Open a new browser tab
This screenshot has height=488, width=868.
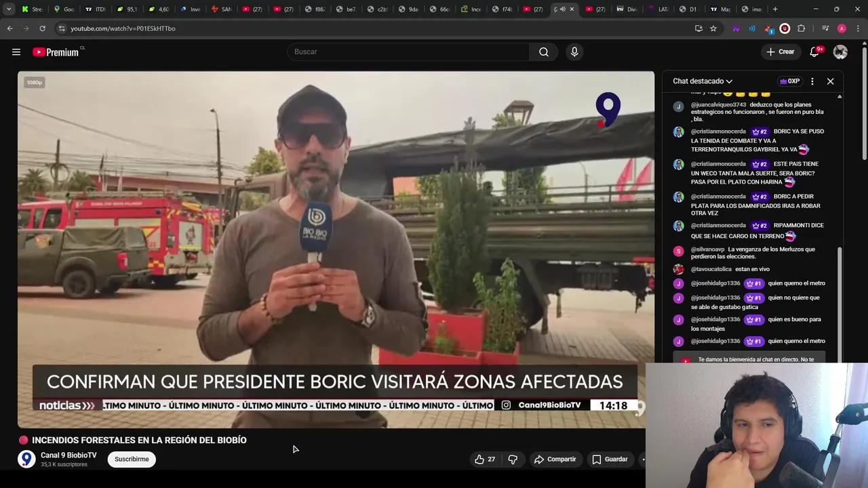coord(775,9)
